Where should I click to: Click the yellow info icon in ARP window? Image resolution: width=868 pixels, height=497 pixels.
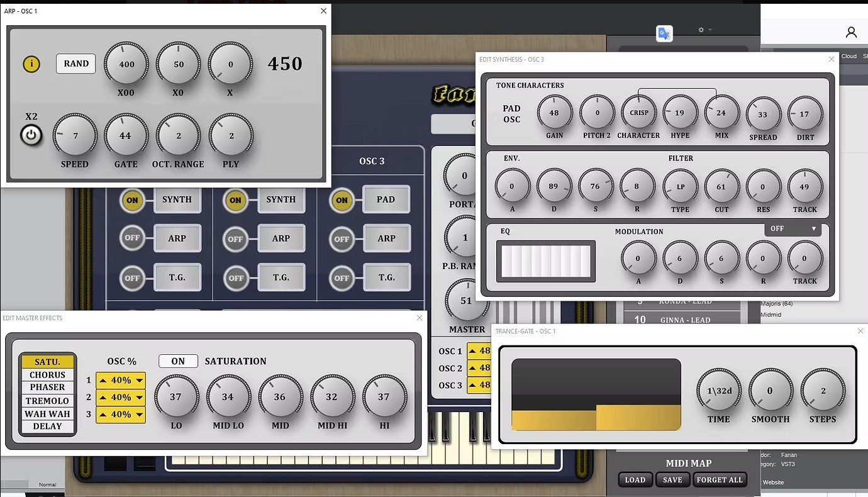(x=31, y=64)
